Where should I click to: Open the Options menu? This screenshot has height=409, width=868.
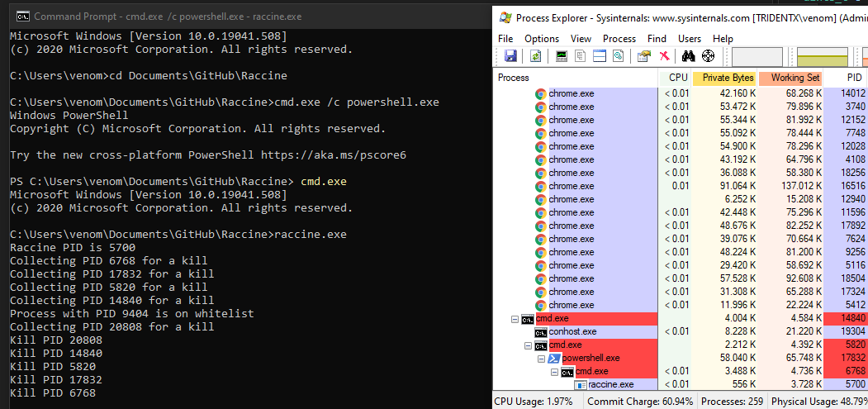542,39
